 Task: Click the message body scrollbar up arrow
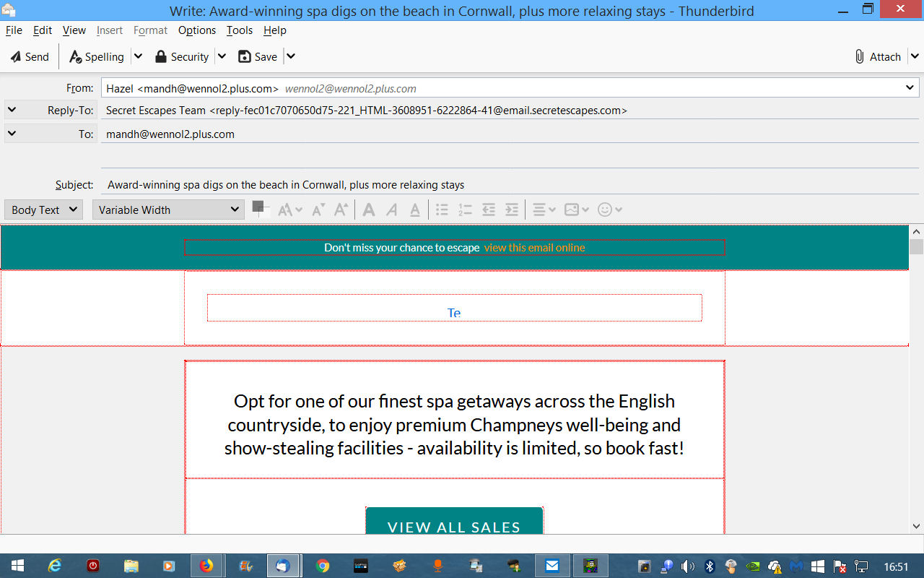tap(916, 232)
